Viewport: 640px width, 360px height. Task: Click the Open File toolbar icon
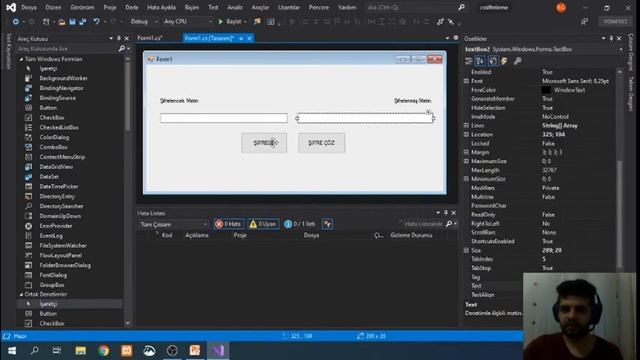tap(61, 22)
